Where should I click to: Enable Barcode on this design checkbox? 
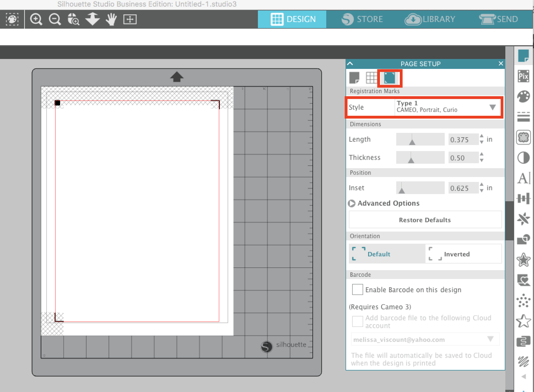[x=357, y=289]
